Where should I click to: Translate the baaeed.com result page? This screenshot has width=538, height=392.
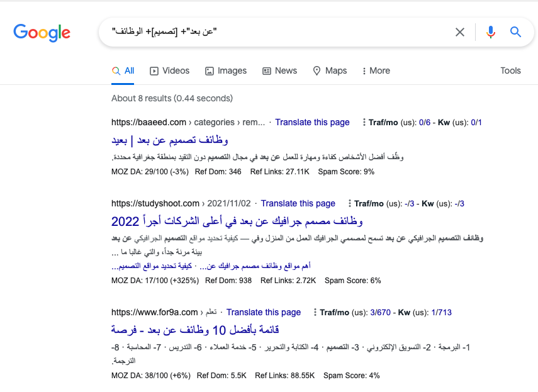[312, 122]
